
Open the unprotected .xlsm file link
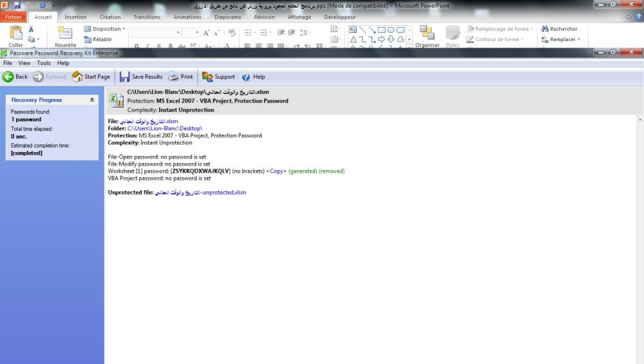pyautogui.click(x=200, y=193)
